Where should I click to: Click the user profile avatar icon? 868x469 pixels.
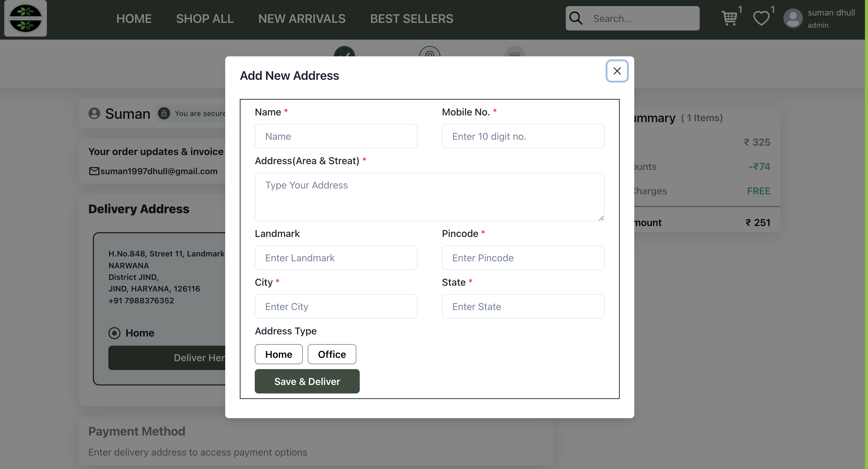(793, 17)
